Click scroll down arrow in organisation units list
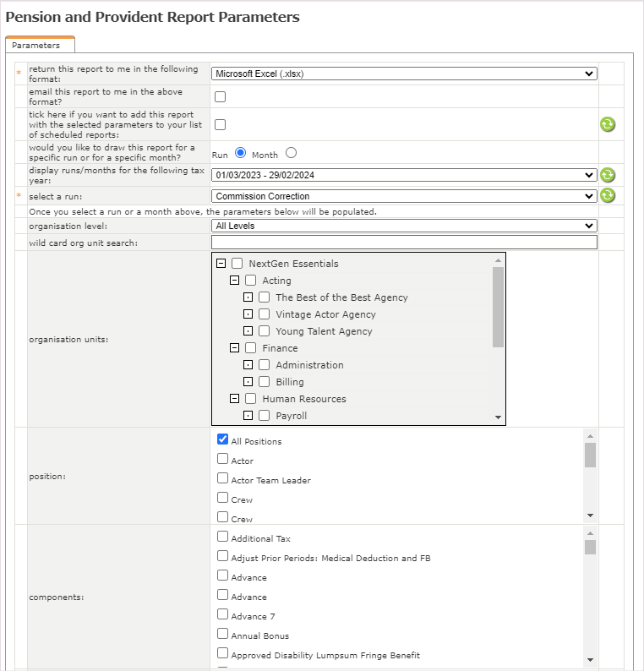 click(498, 417)
